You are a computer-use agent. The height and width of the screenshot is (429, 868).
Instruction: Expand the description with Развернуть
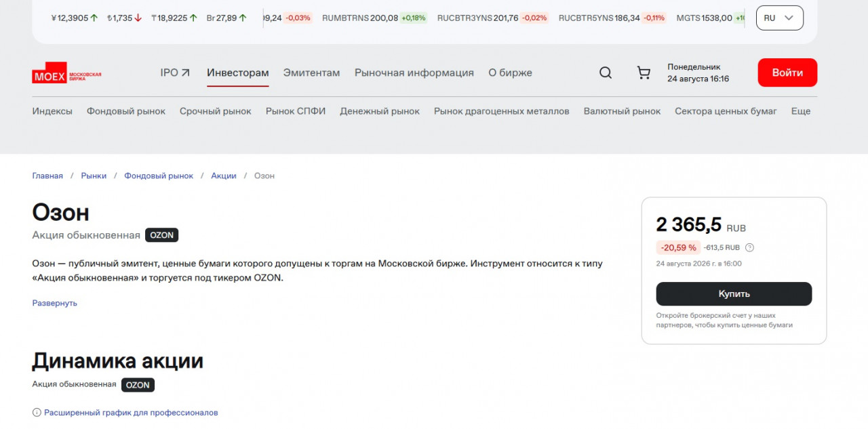pyautogui.click(x=55, y=303)
